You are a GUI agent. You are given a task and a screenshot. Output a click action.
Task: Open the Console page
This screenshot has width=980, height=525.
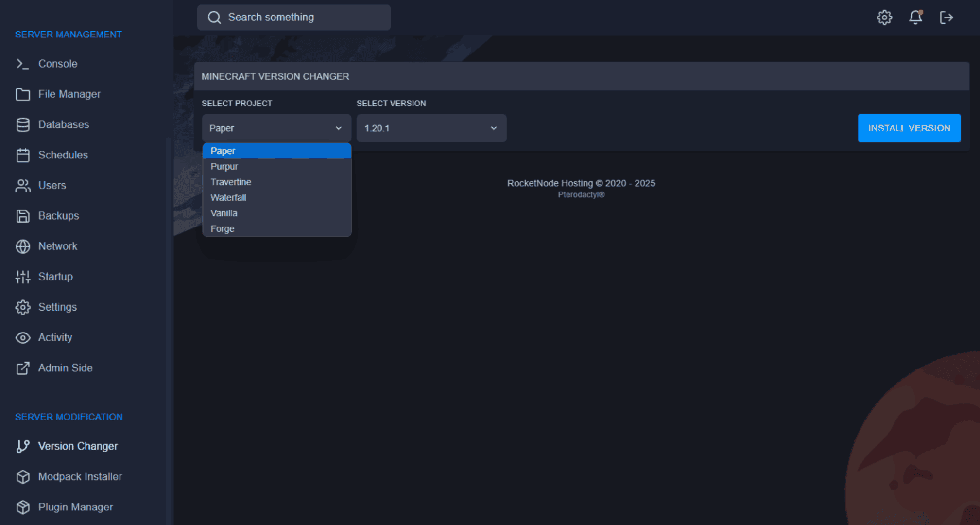pos(57,63)
